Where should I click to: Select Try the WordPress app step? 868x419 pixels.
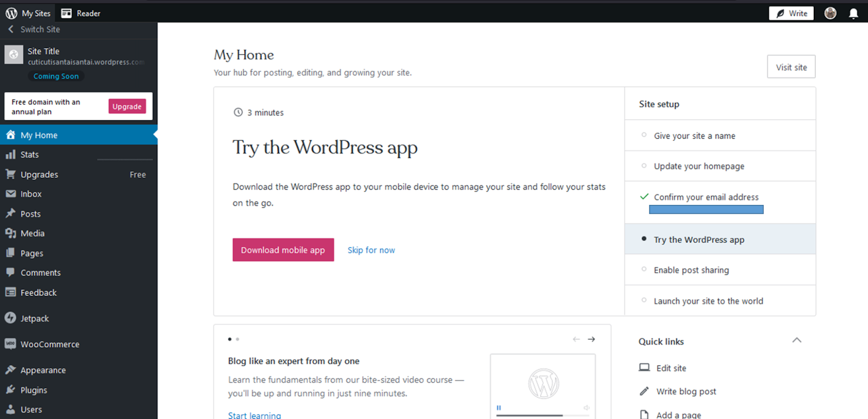point(720,239)
